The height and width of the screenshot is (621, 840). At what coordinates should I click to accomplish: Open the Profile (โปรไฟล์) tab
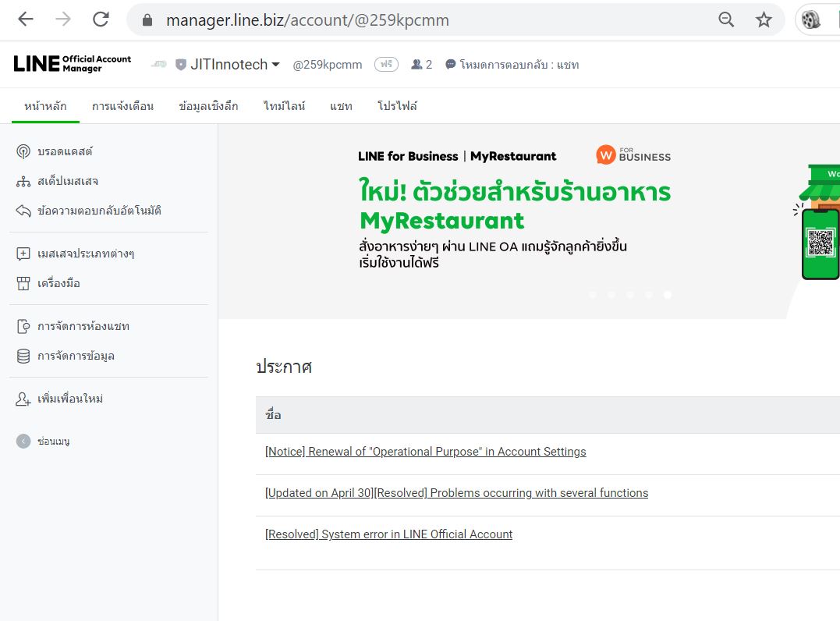pos(397,106)
